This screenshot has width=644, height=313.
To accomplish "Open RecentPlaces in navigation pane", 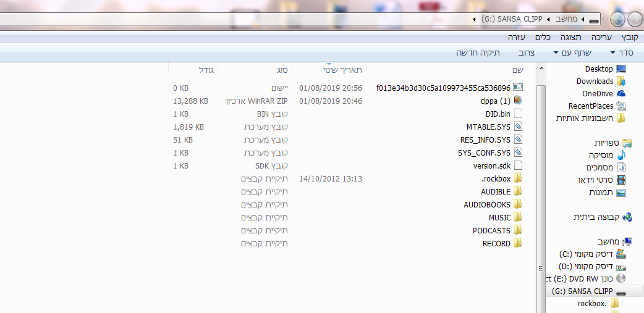I will 597,106.
